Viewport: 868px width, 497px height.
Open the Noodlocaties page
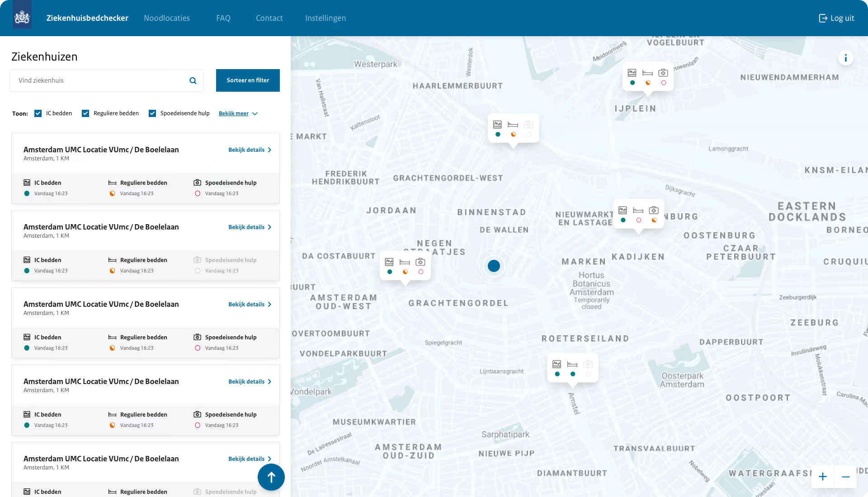coord(167,18)
